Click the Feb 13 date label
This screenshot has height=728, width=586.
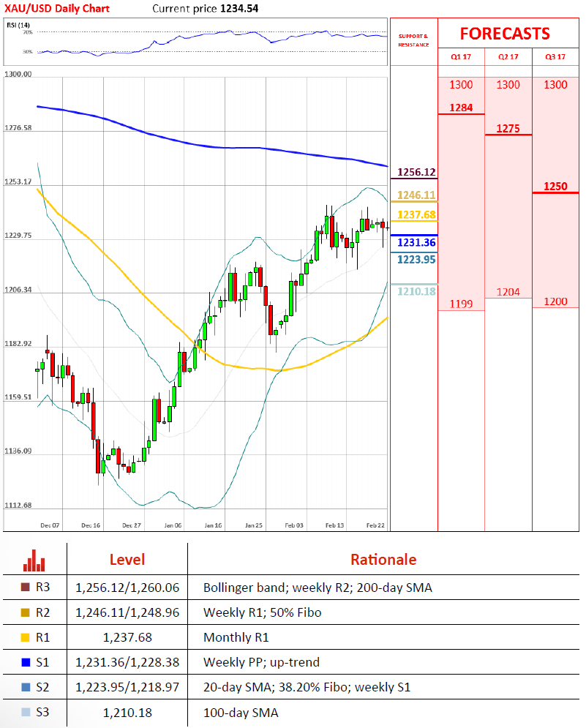pos(334,525)
